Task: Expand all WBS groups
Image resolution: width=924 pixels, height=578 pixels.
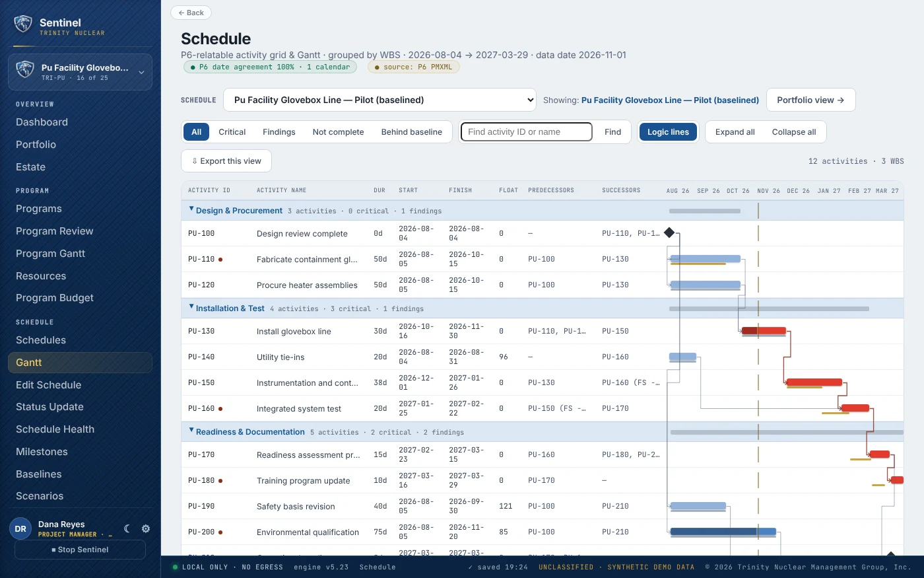Action: click(735, 132)
